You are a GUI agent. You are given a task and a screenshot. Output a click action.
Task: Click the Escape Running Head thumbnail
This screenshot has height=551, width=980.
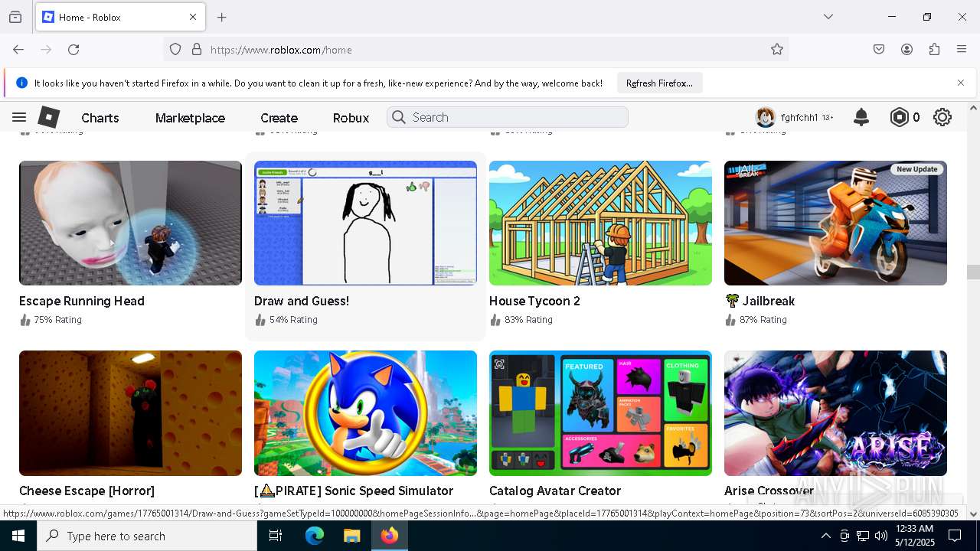click(130, 223)
